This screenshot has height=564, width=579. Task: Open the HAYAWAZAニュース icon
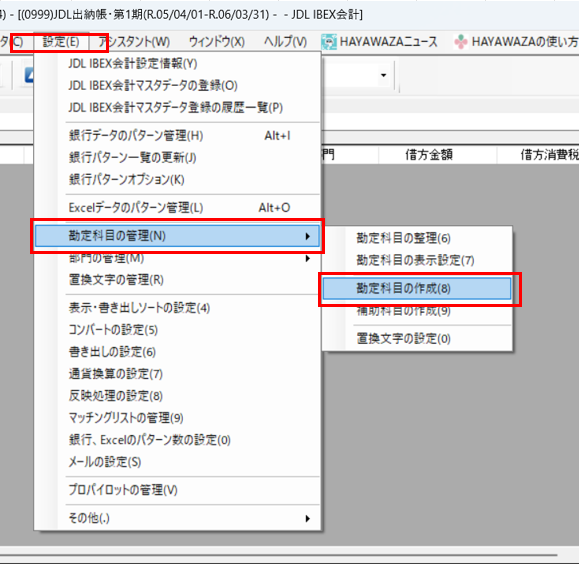(x=329, y=42)
